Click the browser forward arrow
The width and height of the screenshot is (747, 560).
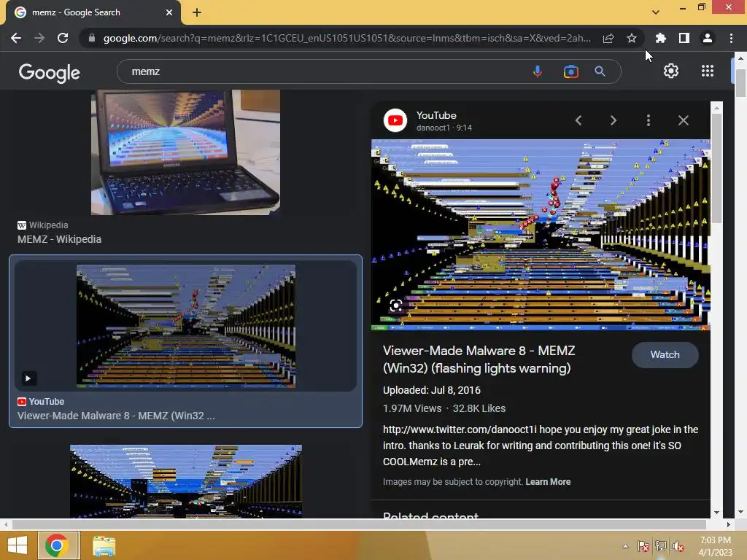coord(39,38)
